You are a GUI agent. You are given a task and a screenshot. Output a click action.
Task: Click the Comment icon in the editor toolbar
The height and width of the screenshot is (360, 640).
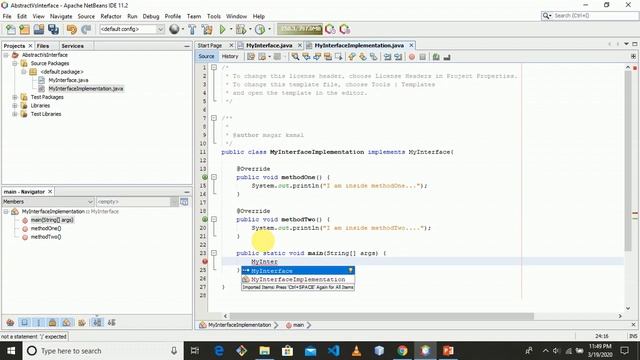click(x=436, y=57)
